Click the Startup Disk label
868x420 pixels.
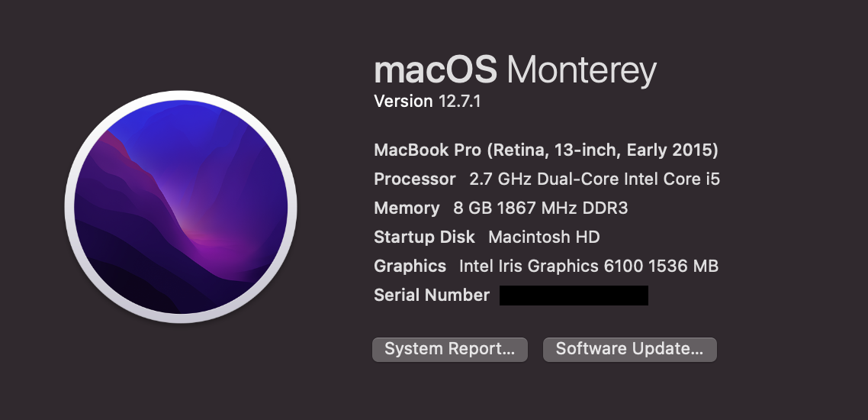coord(424,237)
